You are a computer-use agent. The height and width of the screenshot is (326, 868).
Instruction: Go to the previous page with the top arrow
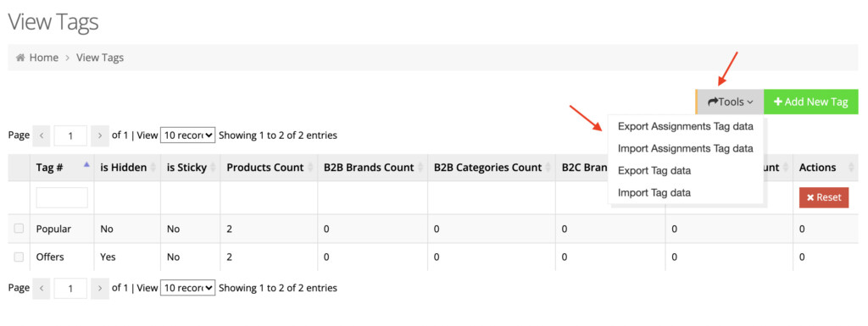pyautogui.click(x=42, y=135)
